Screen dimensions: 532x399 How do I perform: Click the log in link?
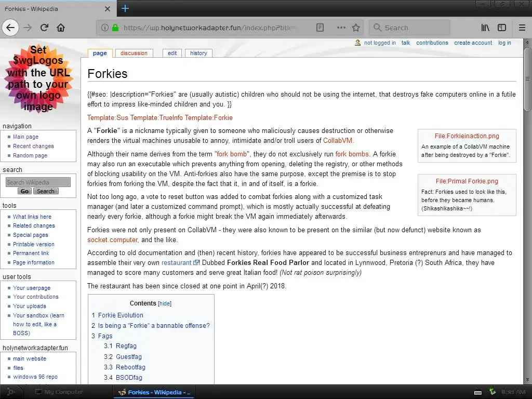pyautogui.click(x=504, y=43)
